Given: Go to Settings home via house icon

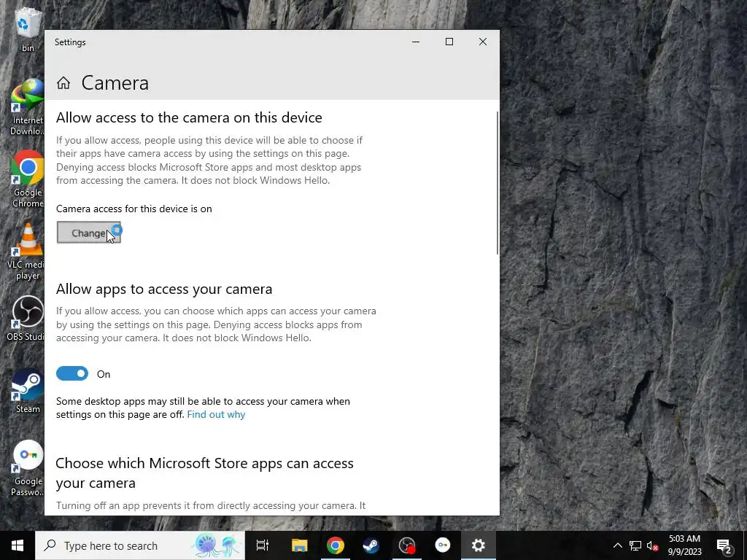Looking at the screenshot, I should click(x=63, y=83).
